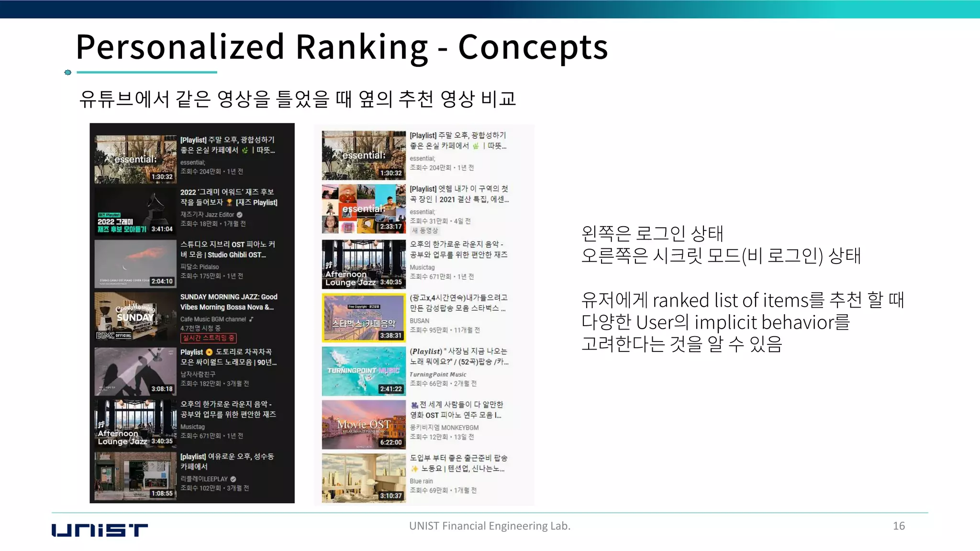
Task: Open the 2022 Grammy jazz 3:41:04 thumbnail
Action: (x=135, y=211)
